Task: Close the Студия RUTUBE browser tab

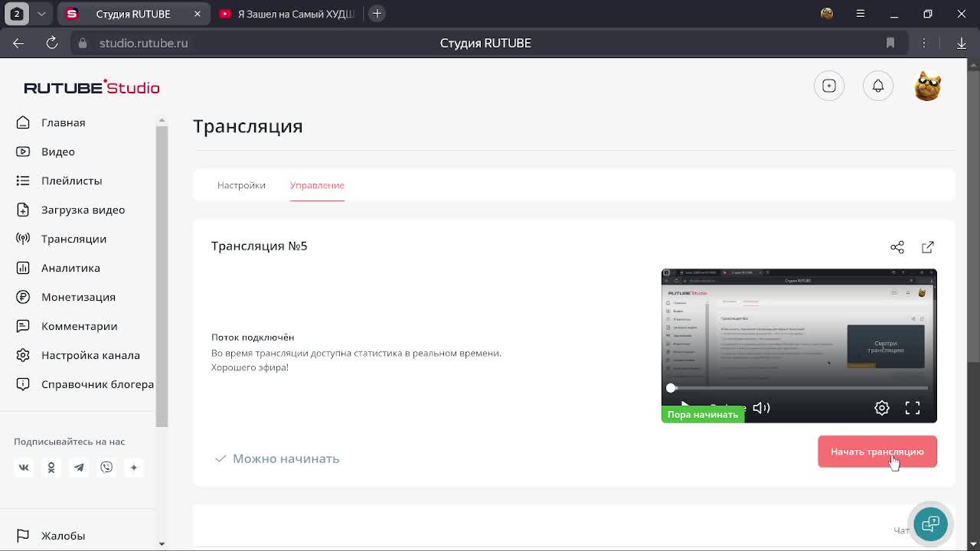Action: click(198, 14)
